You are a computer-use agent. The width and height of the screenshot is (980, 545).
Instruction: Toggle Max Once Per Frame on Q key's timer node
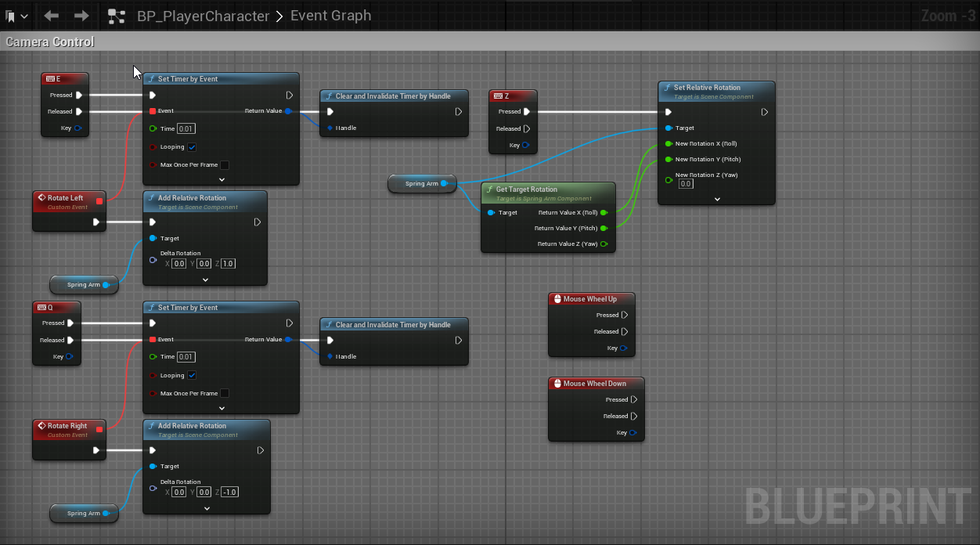pyautogui.click(x=225, y=393)
